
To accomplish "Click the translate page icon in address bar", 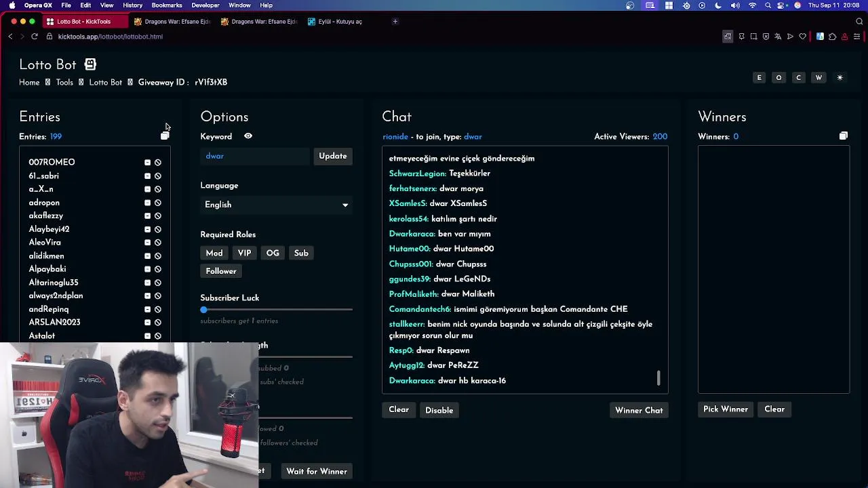I will coord(778,37).
